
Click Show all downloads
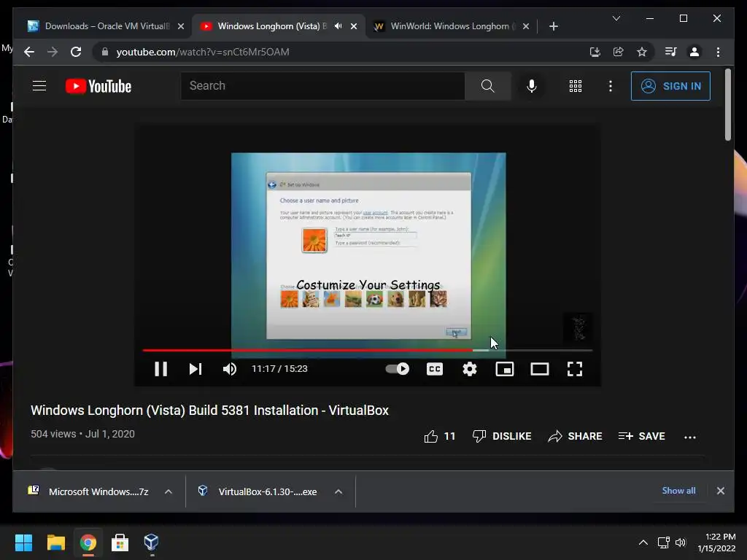[x=678, y=491]
